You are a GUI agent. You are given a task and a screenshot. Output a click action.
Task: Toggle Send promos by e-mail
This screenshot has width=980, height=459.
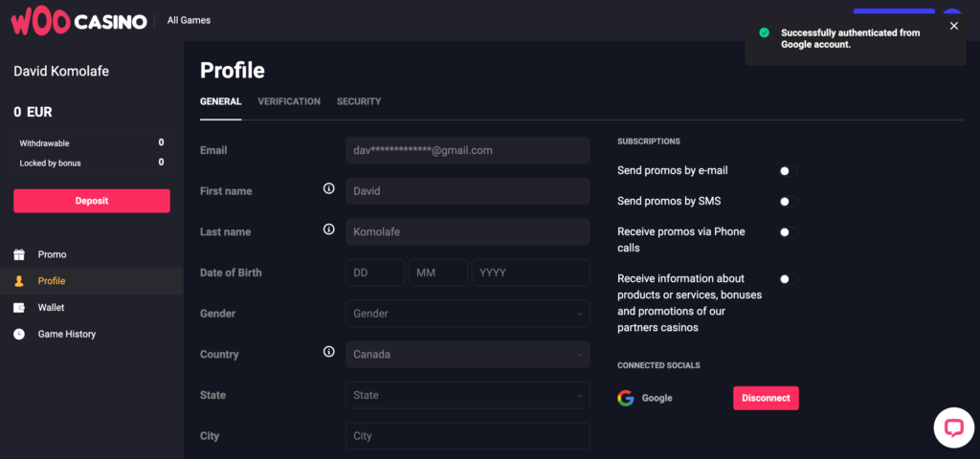click(789, 171)
